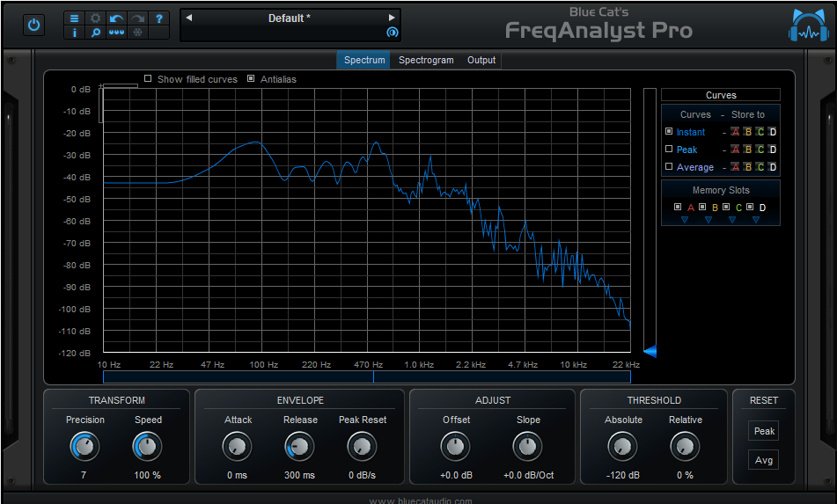The width and height of the screenshot is (837, 504).
Task: Click the Peak Reset knob
Action: coord(362,447)
